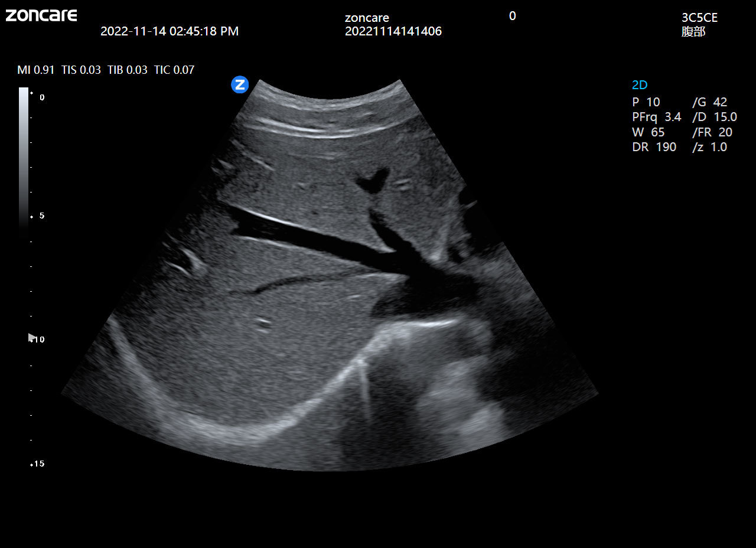Click the zoom factor z 1.0
756x548 pixels.
pyautogui.click(x=709, y=147)
